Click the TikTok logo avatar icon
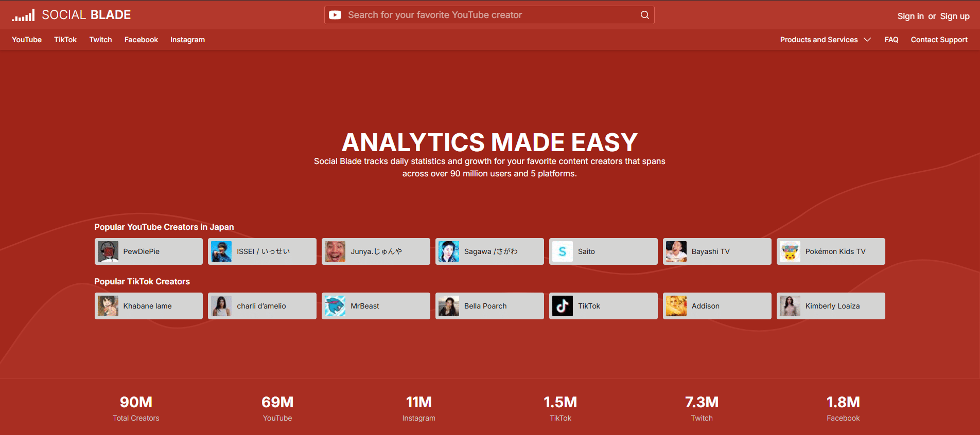980x435 pixels. (x=563, y=306)
